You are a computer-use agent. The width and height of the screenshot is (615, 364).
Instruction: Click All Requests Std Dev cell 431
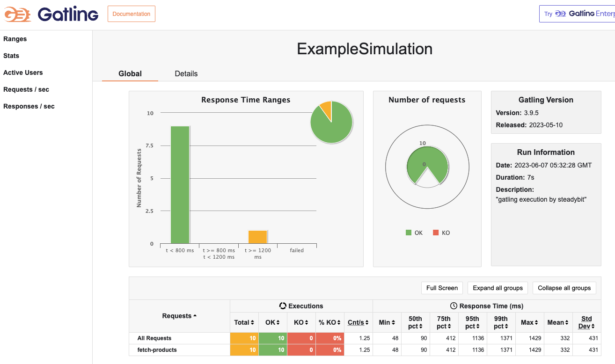[x=587, y=338]
